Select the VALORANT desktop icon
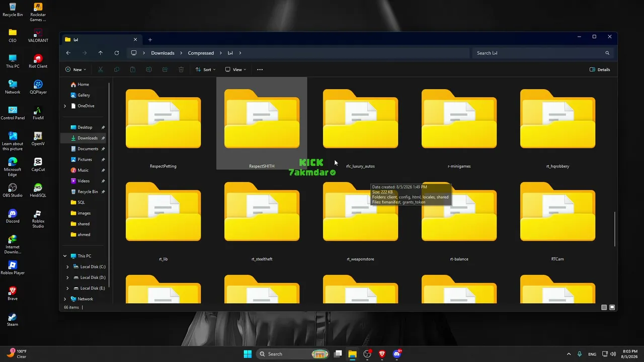Viewport: 644px width, 362px height. click(x=38, y=36)
